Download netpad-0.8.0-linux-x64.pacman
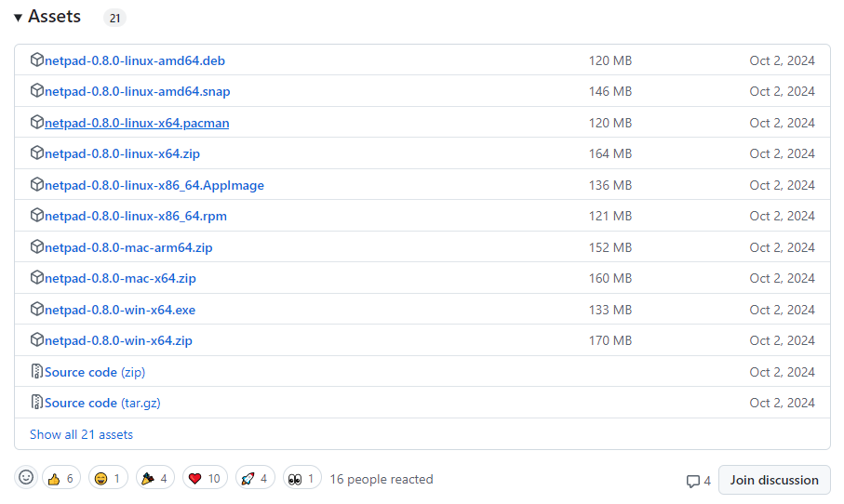844x504 pixels. [137, 123]
